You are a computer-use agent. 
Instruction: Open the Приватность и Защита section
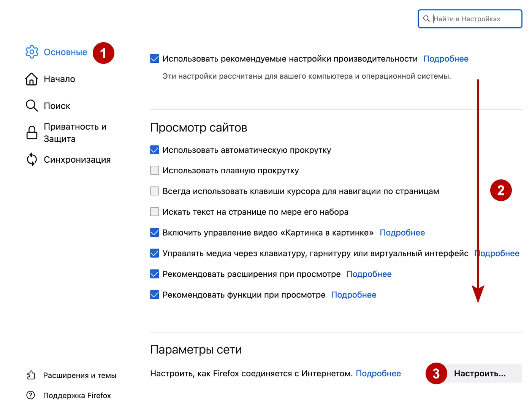click(75, 133)
